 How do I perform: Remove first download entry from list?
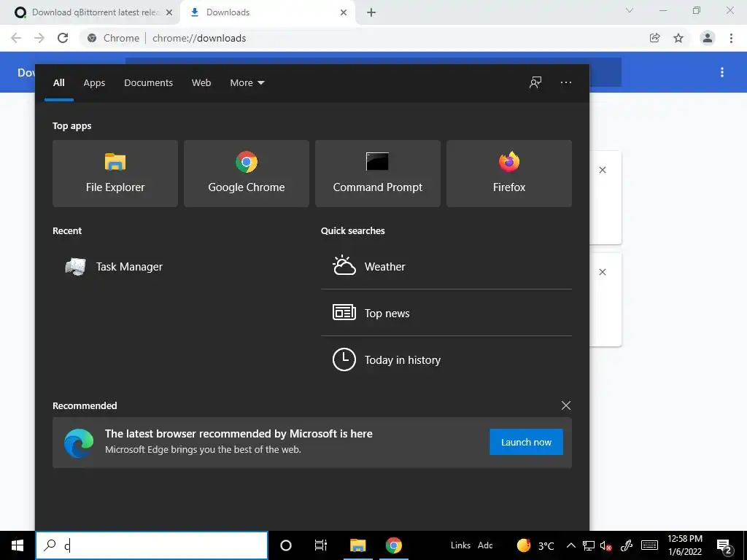point(602,170)
